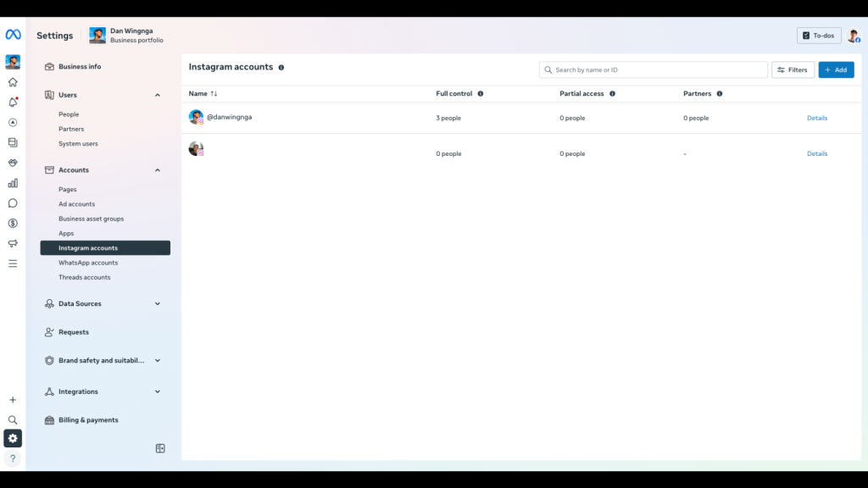
Task: Open WhatsApp accounts in the sidebar
Action: click(x=88, y=263)
